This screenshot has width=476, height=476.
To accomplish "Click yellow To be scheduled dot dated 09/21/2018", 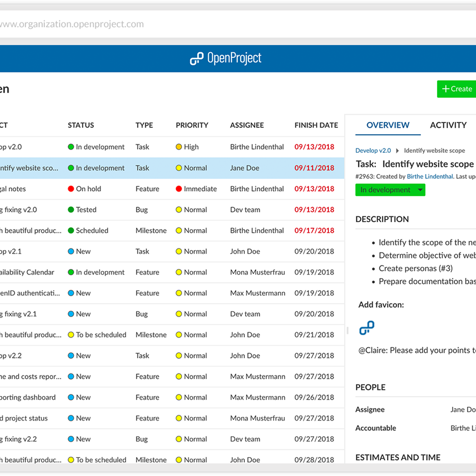I will point(71,335).
